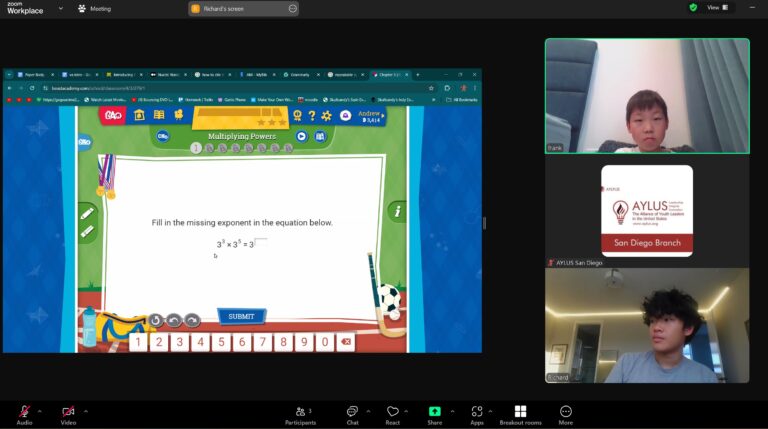Expand the Andrew profile arrow
The width and height of the screenshot is (768, 429).
coord(383,116)
